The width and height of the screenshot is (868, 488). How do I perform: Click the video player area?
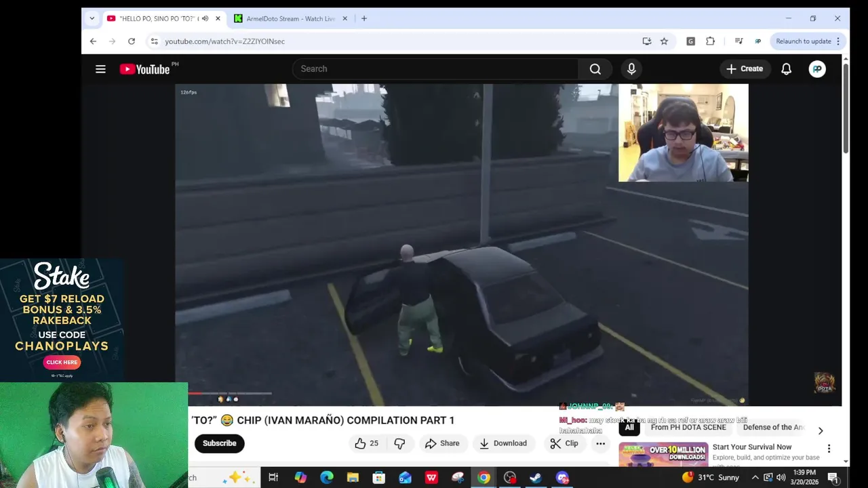[x=462, y=245]
